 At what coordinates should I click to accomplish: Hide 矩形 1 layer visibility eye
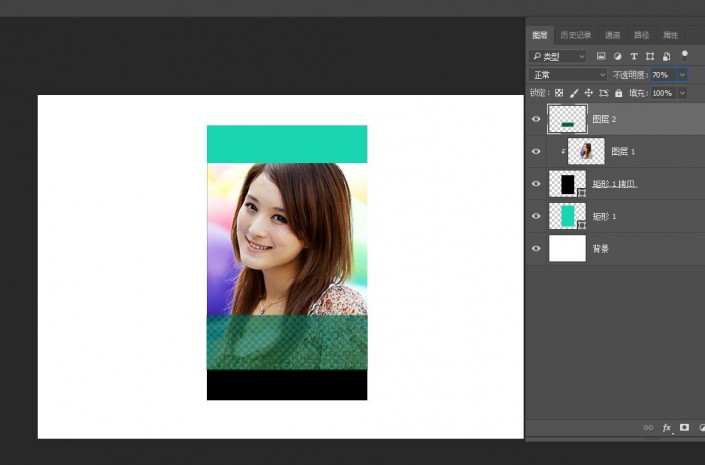click(536, 216)
